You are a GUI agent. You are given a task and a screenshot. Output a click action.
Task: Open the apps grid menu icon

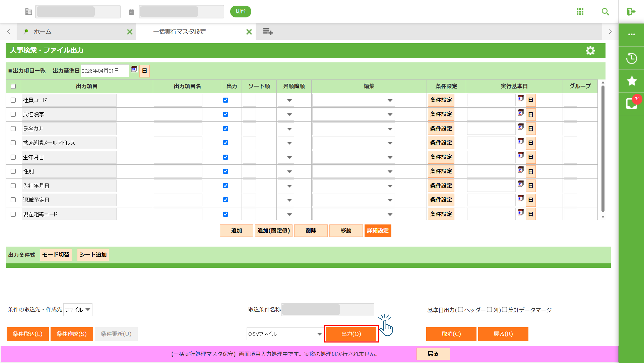click(x=580, y=12)
